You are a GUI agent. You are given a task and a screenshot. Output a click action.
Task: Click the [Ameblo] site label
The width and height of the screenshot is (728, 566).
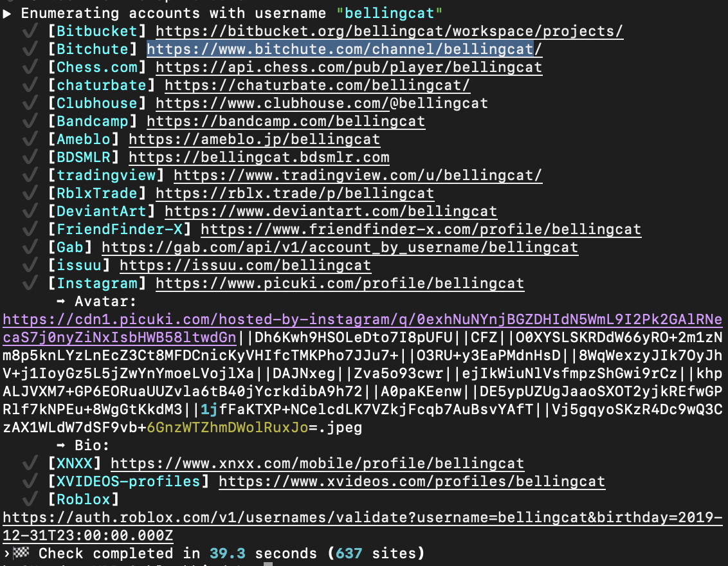(84, 140)
